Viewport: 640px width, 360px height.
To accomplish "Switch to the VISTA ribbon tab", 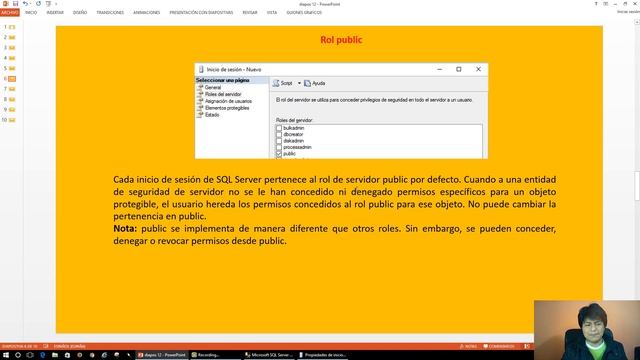I will (x=272, y=13).
